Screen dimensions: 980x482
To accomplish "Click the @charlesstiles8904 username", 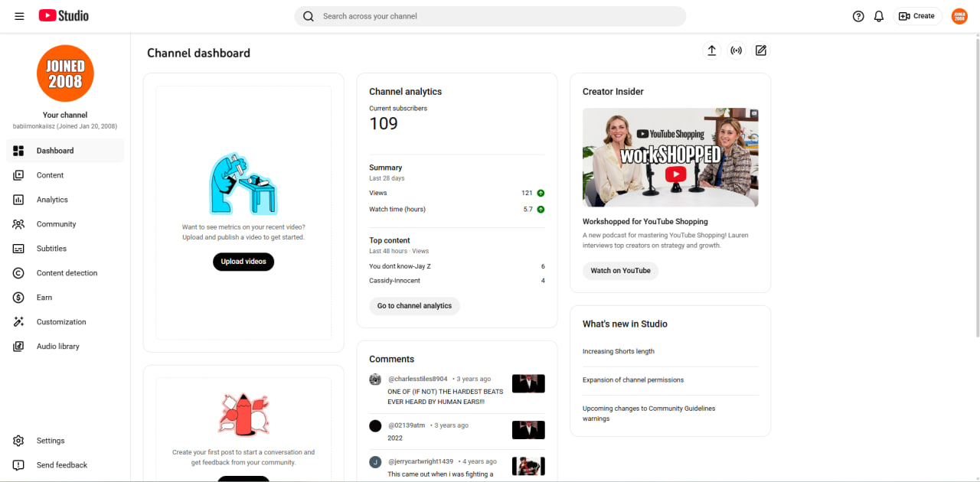I will (x=418, y=379).
